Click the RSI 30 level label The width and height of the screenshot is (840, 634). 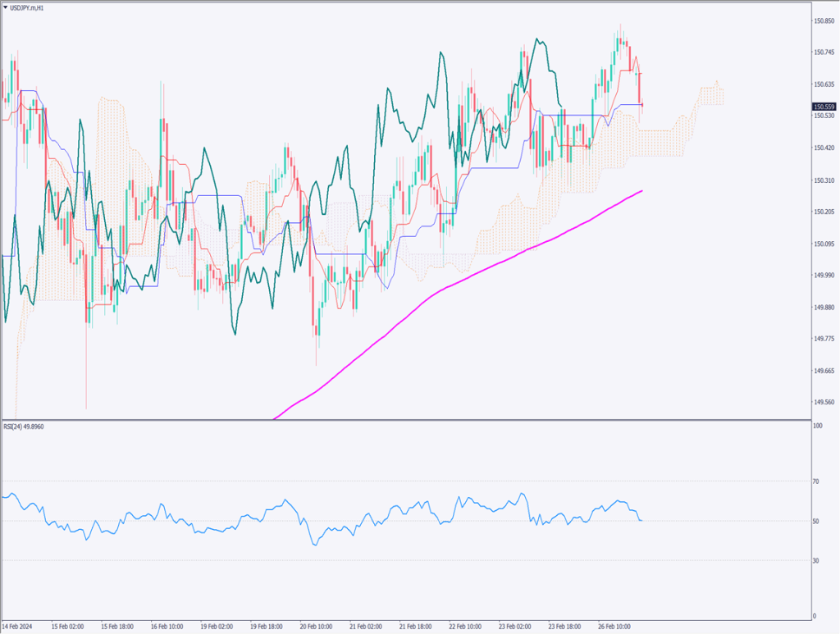[815, 560]
